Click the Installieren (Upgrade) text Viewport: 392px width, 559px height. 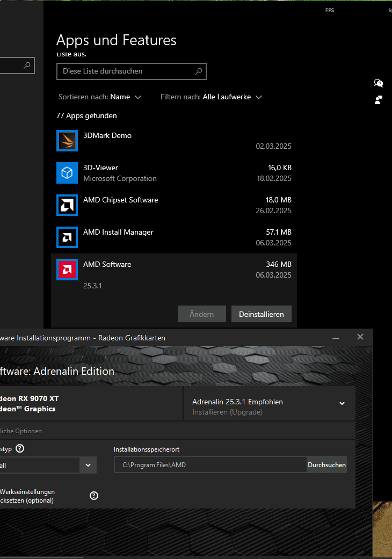click(227, 412)
